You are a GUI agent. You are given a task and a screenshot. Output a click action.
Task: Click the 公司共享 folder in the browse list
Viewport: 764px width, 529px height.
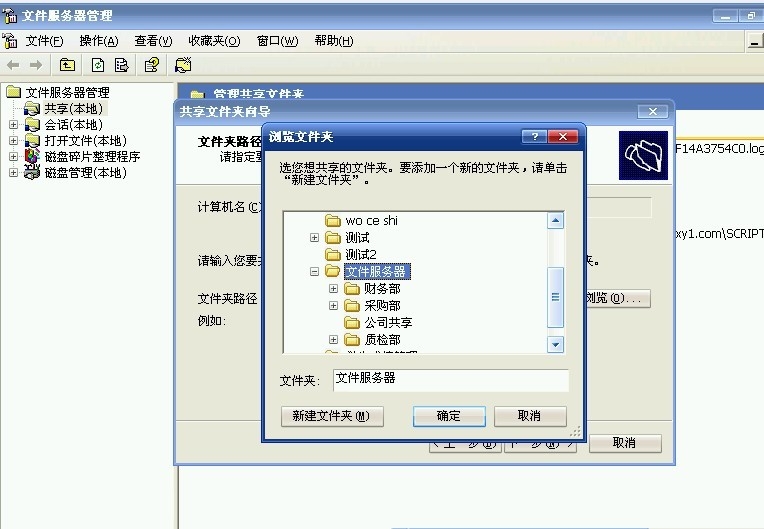point(388,323)
